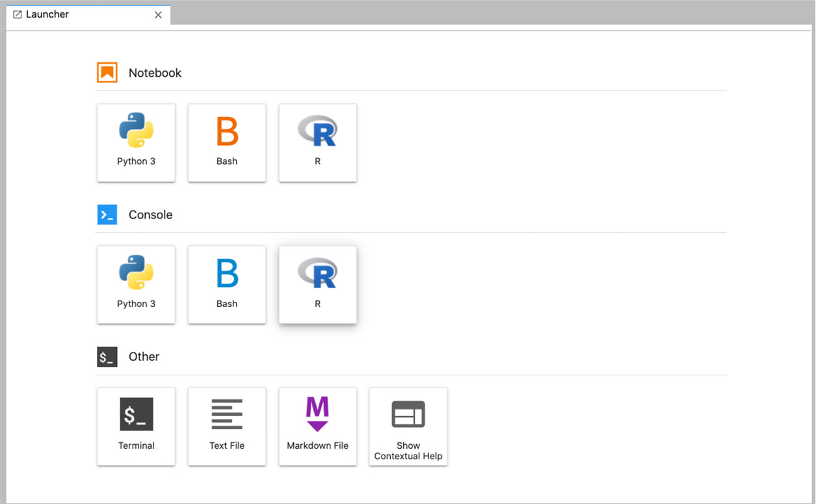Start a Python 3 console

[136, 284]
